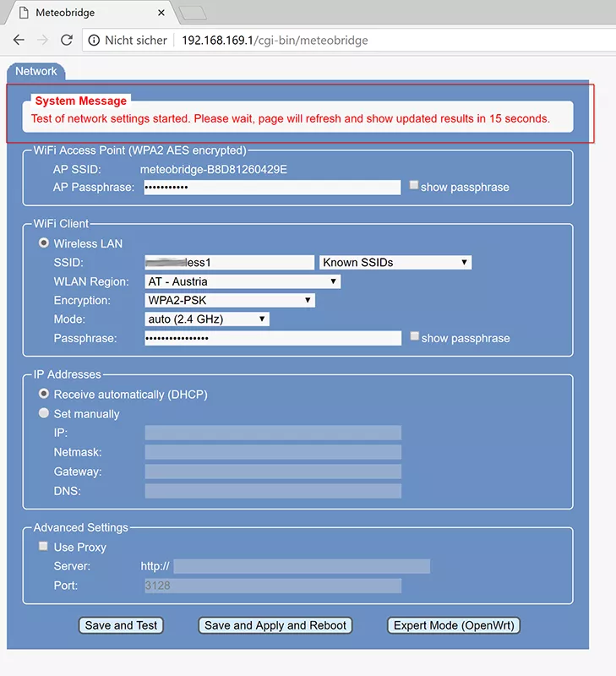Viewport: 616px width, 676px height.
Task: Click the DNS field
Action: click(273, 491)
